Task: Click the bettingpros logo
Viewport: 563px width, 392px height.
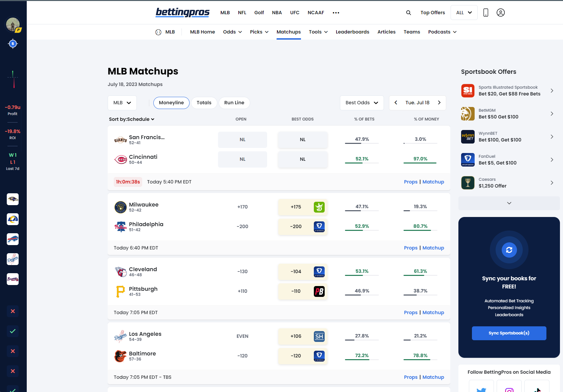Action: click(182, 12)
